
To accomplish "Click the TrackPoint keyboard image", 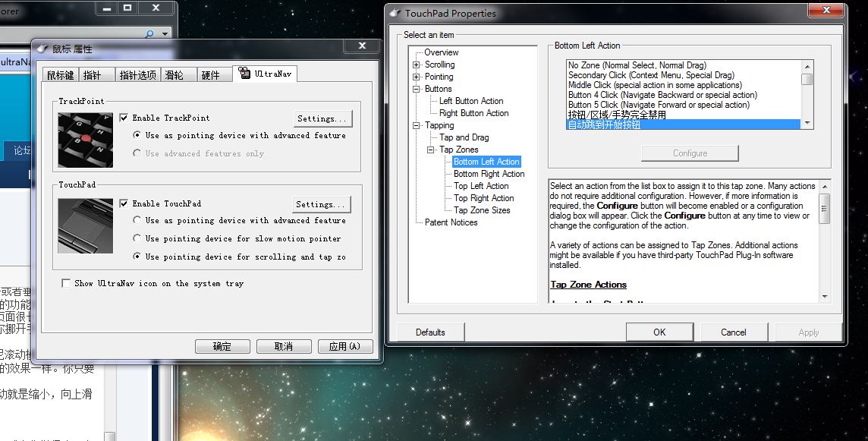I will pos(85,140).
